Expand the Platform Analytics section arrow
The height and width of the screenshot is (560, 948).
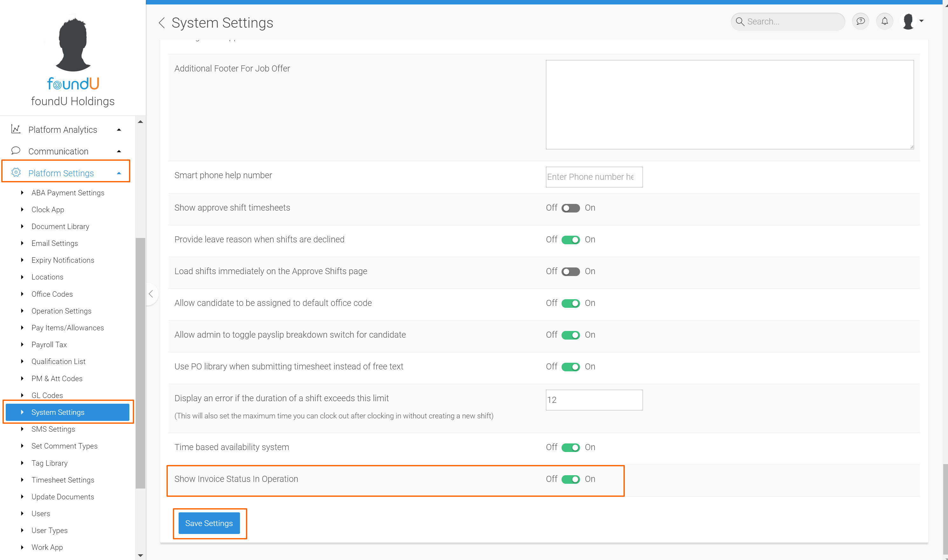pos(119,130)
